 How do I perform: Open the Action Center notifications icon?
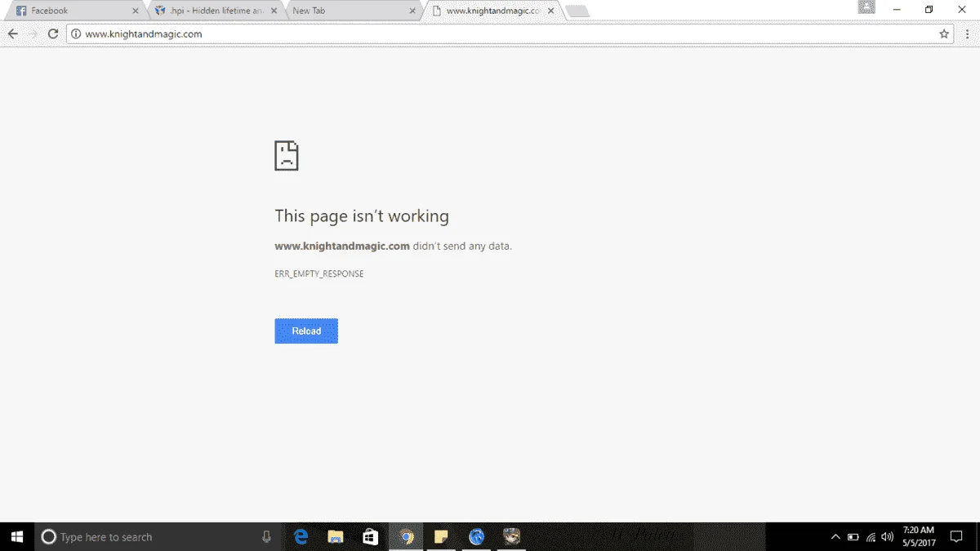pyautogui.click(x=956, y=537)
